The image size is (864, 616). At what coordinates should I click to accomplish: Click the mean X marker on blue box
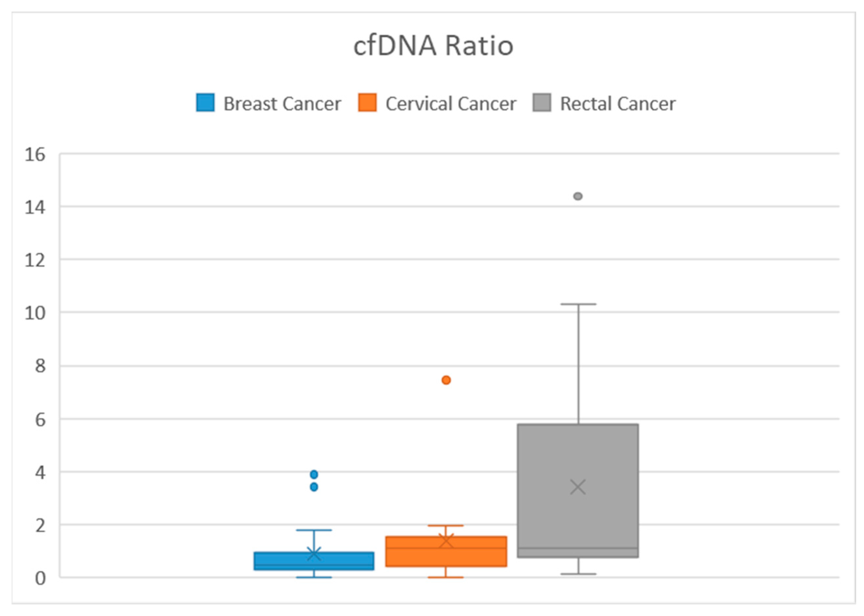pyautogui.click(x=314, y=554)
